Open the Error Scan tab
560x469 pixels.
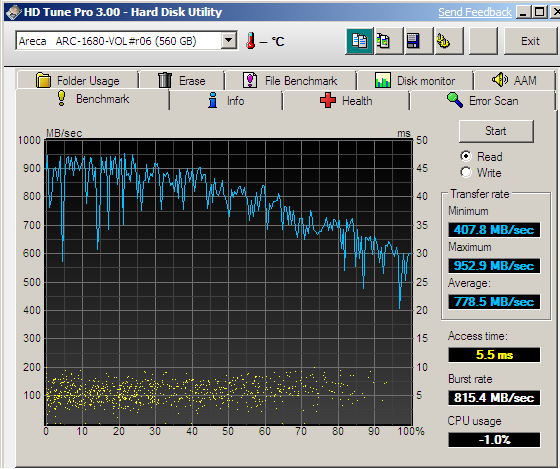482,101
